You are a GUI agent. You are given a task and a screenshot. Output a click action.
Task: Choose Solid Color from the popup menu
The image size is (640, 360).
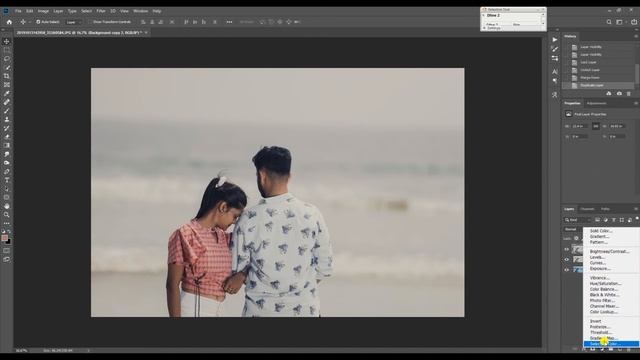click(601, 231)
